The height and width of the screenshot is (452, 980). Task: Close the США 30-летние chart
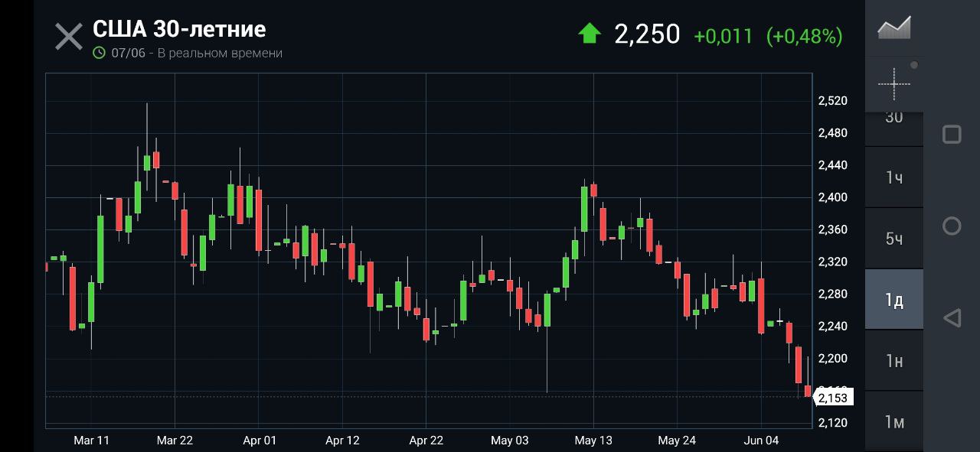point(69,37)
